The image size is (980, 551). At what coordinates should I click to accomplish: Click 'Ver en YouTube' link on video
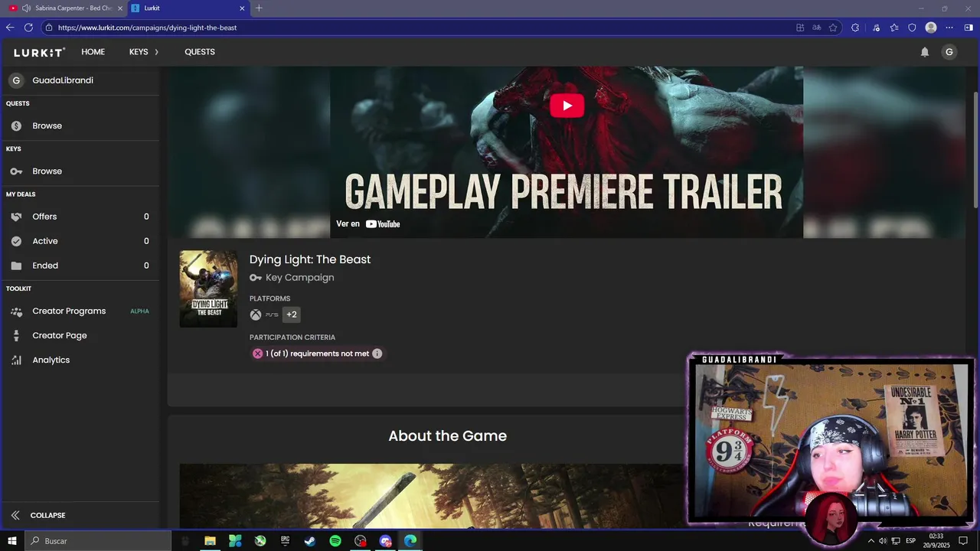pos(368,223)
